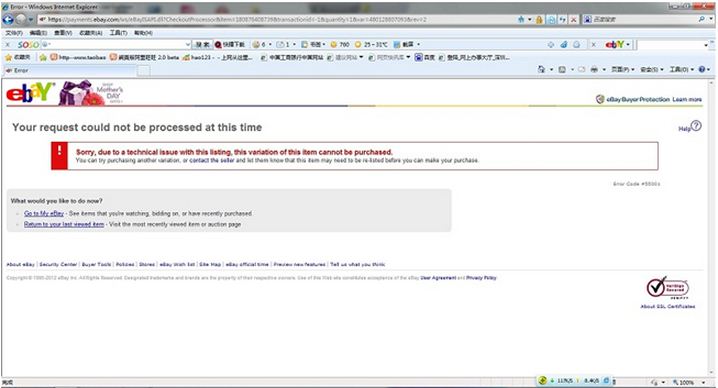Open the 文件(F) menu
Viewport: 718px width, 388px height.
tap(14, 33)
